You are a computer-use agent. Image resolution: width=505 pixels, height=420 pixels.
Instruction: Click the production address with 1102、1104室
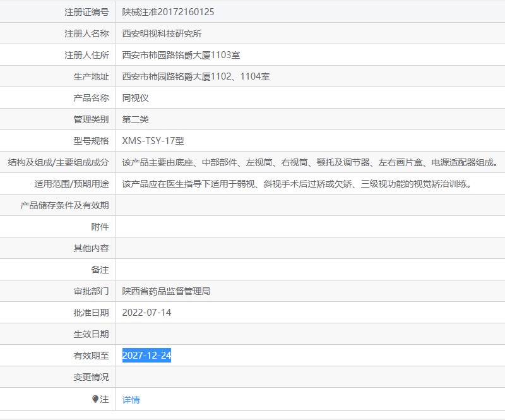click(196, 76)
